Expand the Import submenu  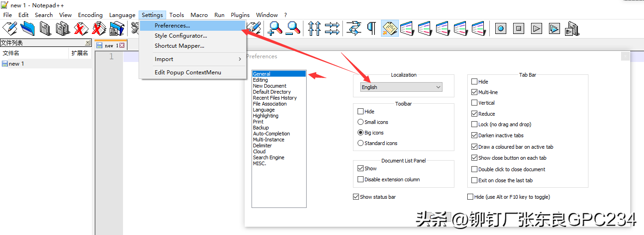pyautogui.click(x=193, y=59)
